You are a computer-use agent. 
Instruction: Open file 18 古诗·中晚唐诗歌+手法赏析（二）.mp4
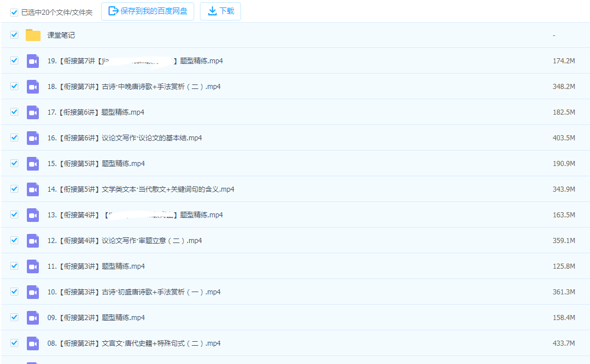[134, 87]
